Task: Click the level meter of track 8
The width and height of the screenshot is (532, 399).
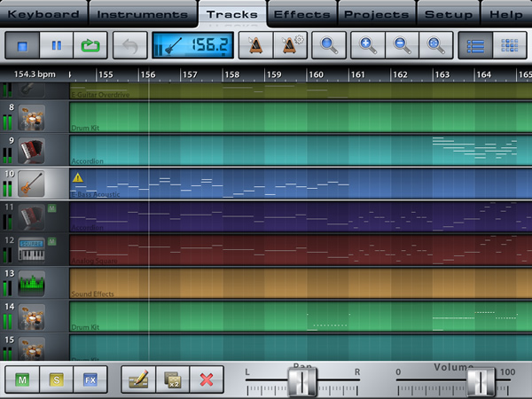Action: (x=7, y=122)
